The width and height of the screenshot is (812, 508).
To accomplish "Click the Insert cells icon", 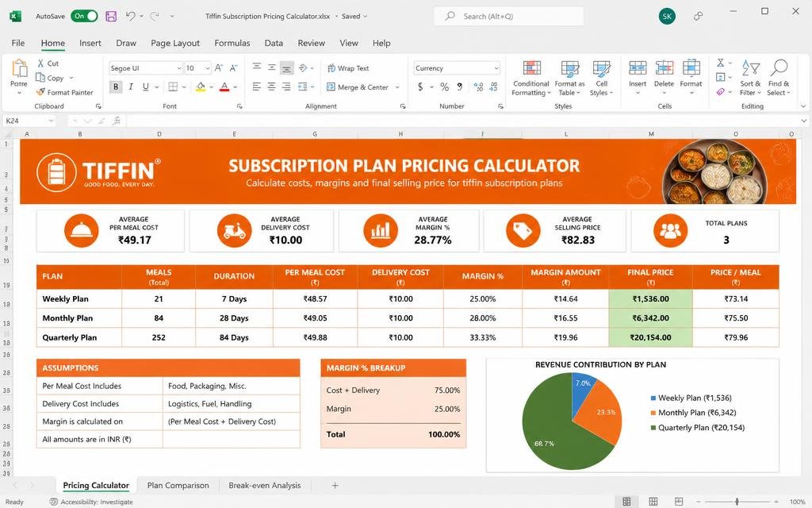I will coord(638,68).
